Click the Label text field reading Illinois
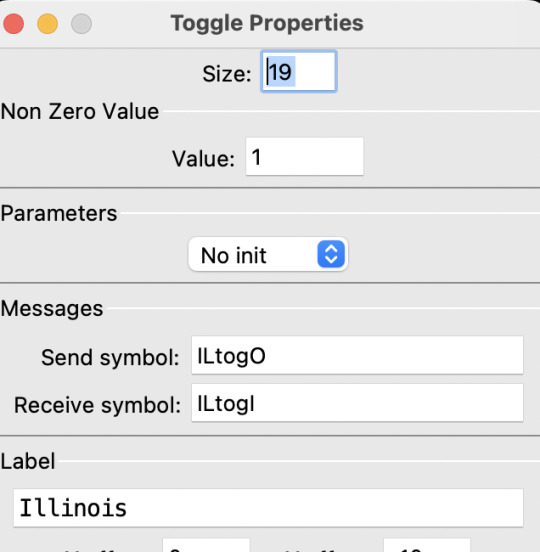This screenshot has width=540, height=552. tap(268, 508)
